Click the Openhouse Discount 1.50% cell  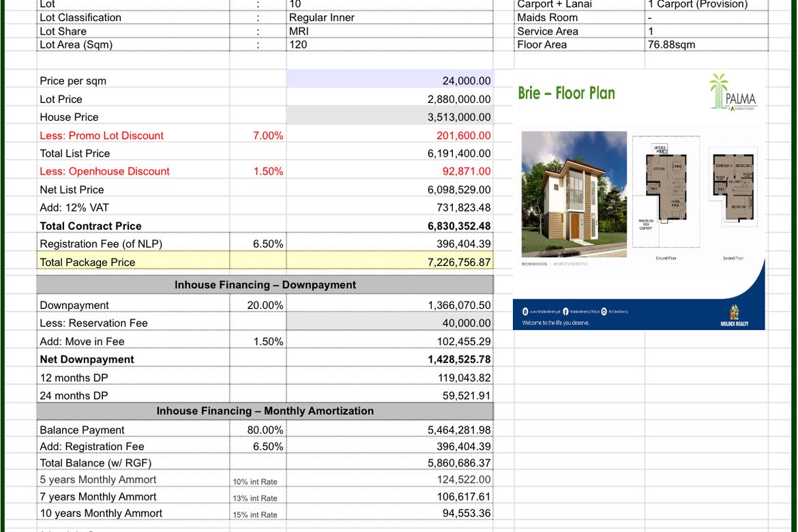258,171
